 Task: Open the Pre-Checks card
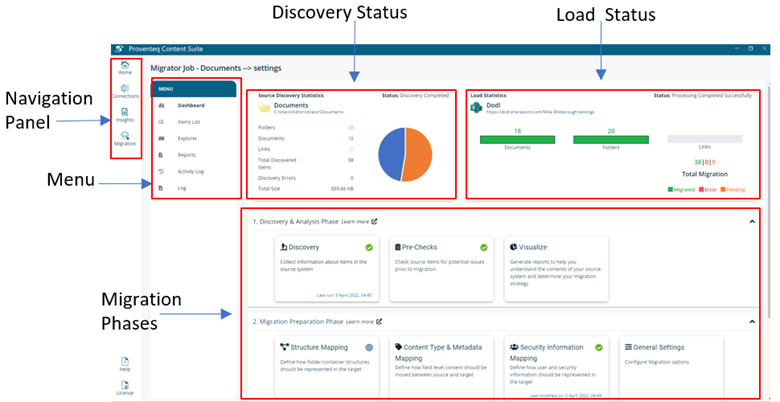click(442, 269)
